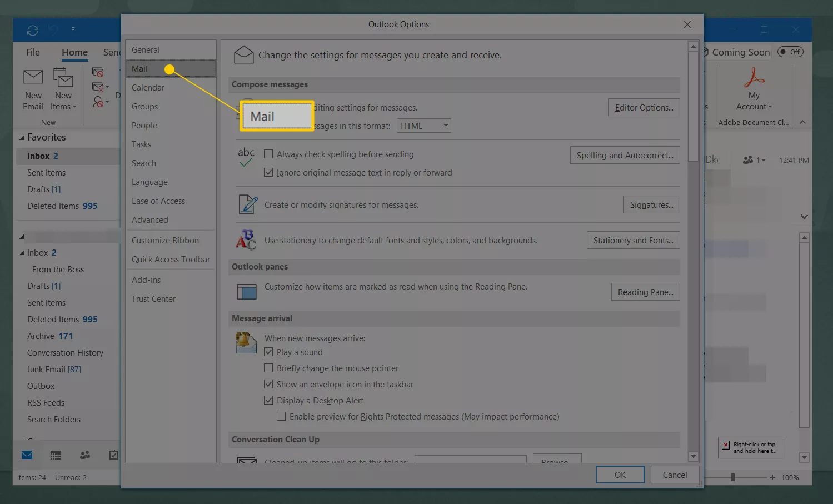
Task: Open Calendar view icon in bottom navigation
Action: pyautogui.click(x=56, y=455)
